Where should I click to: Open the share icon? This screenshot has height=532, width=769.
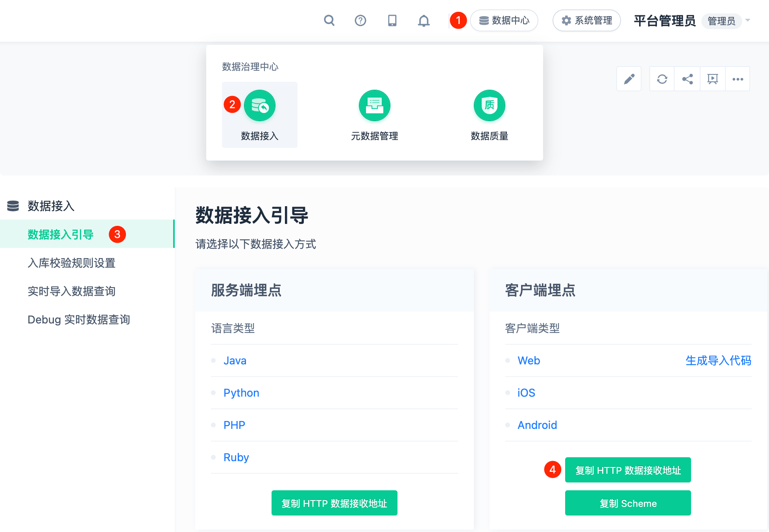[687, 79]
